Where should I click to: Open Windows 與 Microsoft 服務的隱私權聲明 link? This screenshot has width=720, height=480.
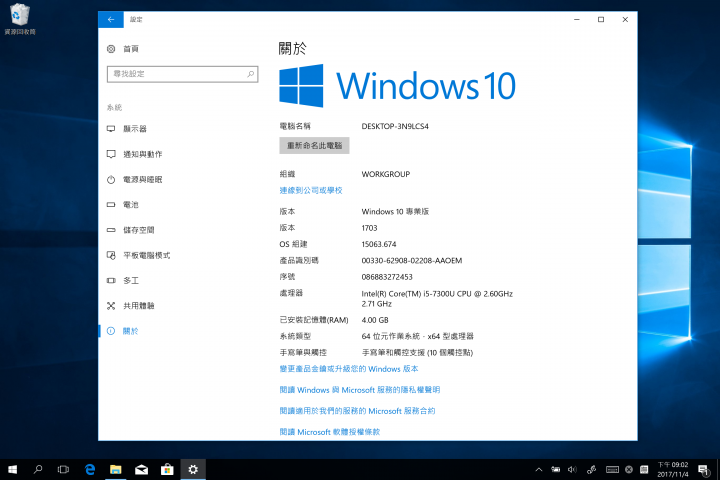point(360,390)
